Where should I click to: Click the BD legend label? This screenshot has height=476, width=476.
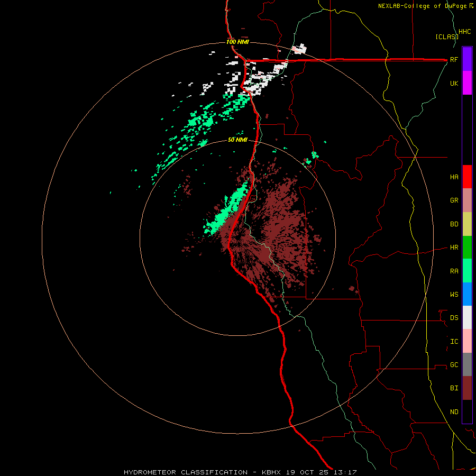coord(454,224)
